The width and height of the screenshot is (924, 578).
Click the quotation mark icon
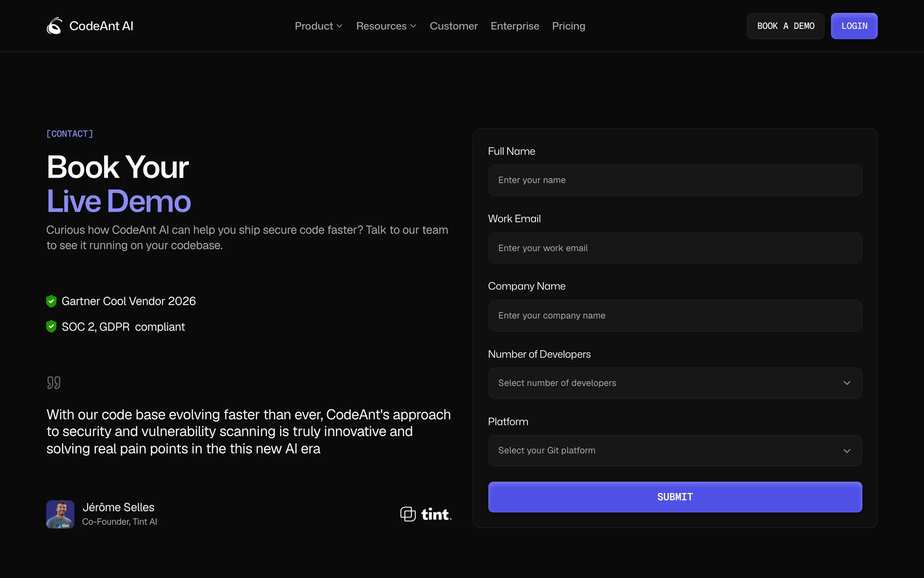[x=54, y=383]
